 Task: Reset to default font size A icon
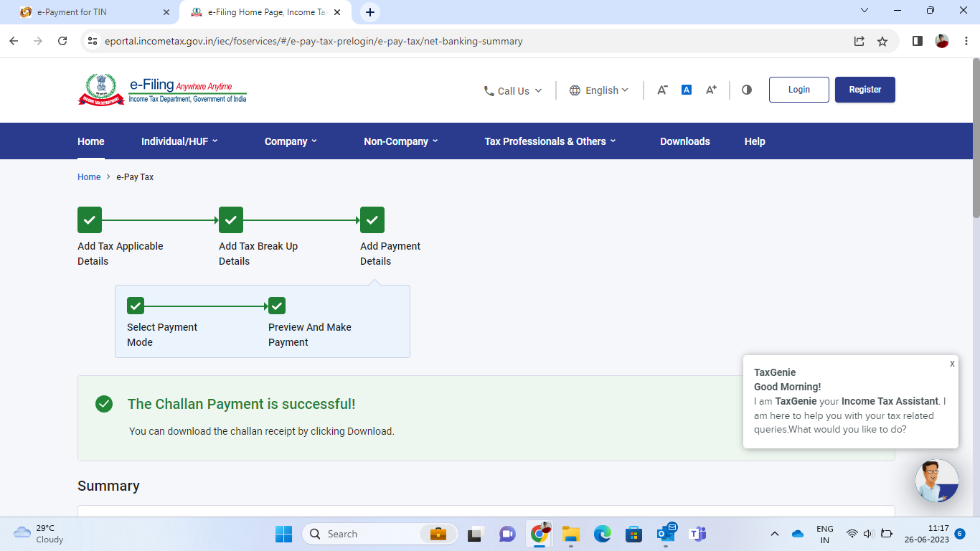[x=687, y=90]
